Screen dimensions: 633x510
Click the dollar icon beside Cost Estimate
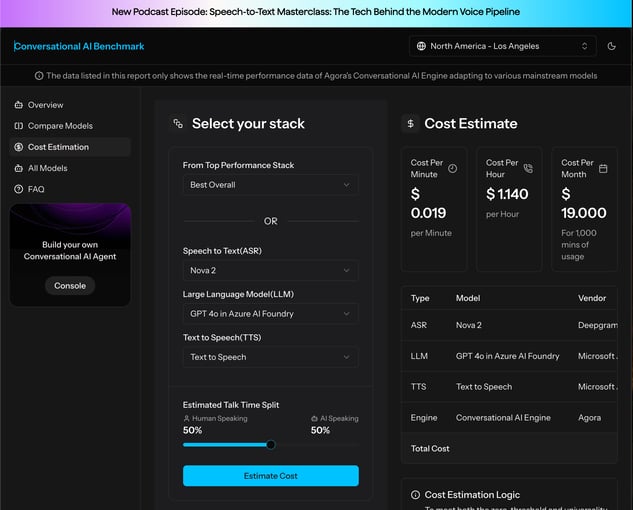411,124
